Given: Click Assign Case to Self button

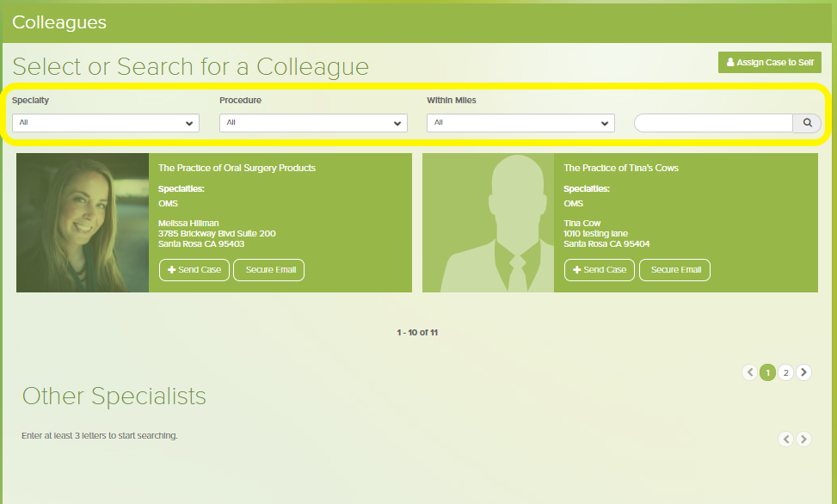Looking at the screenshot, I should (x=770, y=63).
